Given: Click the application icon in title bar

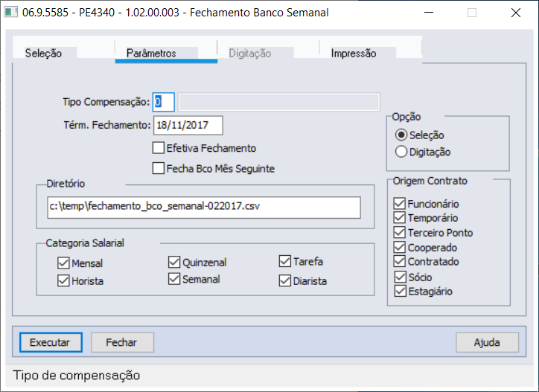Looking at the screenshot, I should point(10,13).
